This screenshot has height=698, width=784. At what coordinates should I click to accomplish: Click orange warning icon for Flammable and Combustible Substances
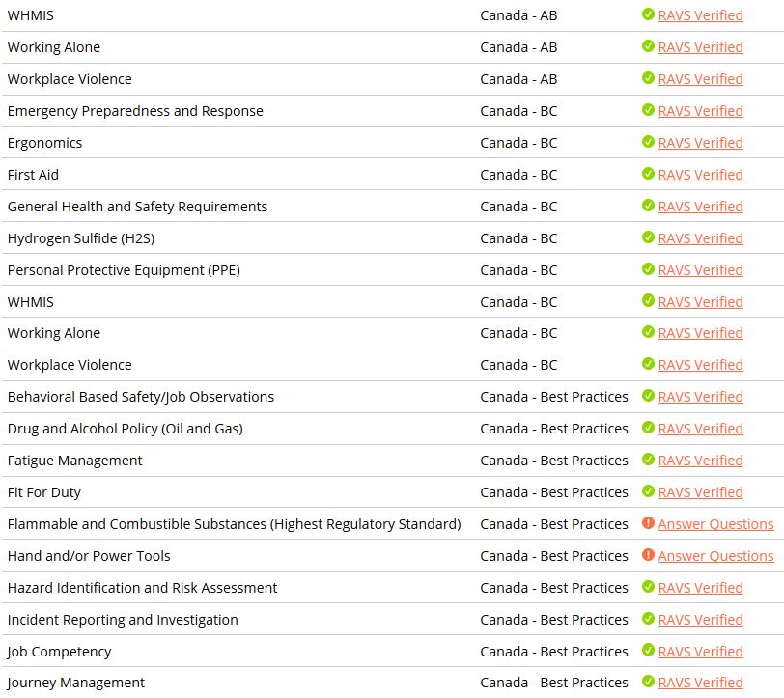click(x=648, y=524)
